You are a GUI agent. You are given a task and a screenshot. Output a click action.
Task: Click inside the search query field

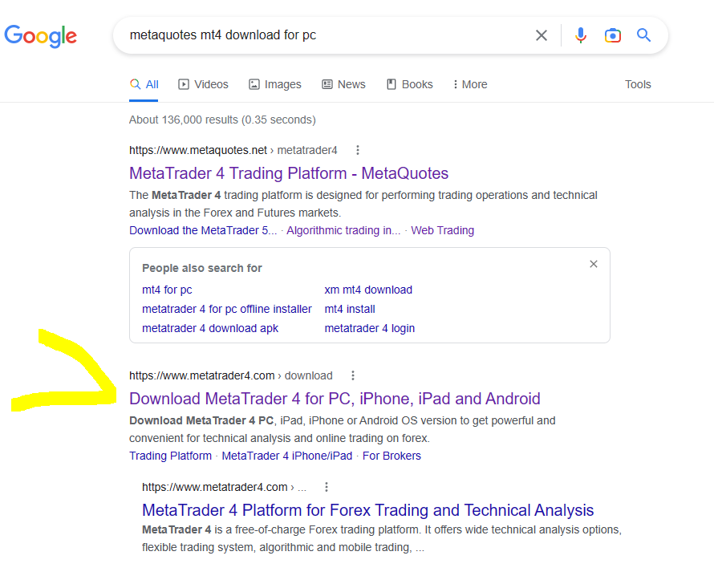click(321, 35)
